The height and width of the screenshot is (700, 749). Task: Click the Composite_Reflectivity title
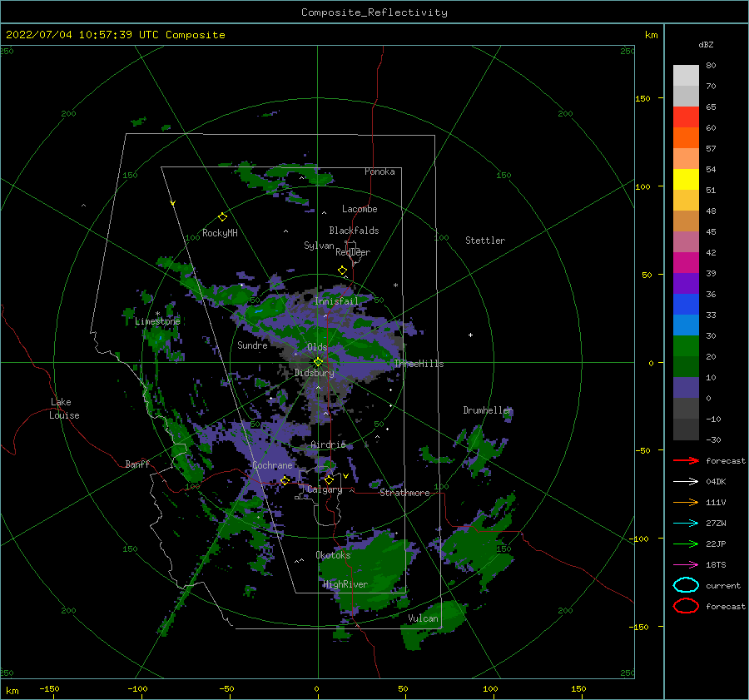[x=374, y=12]
